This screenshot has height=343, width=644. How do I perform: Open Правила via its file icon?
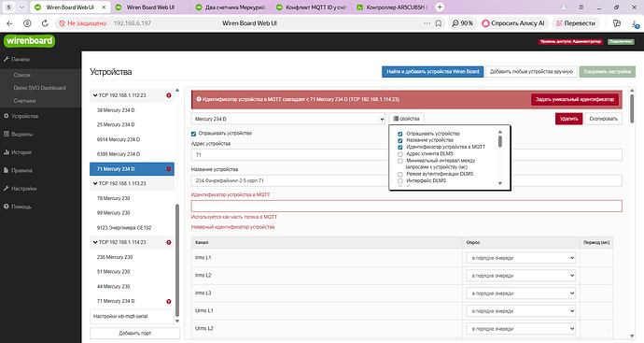tap(7, 170)
